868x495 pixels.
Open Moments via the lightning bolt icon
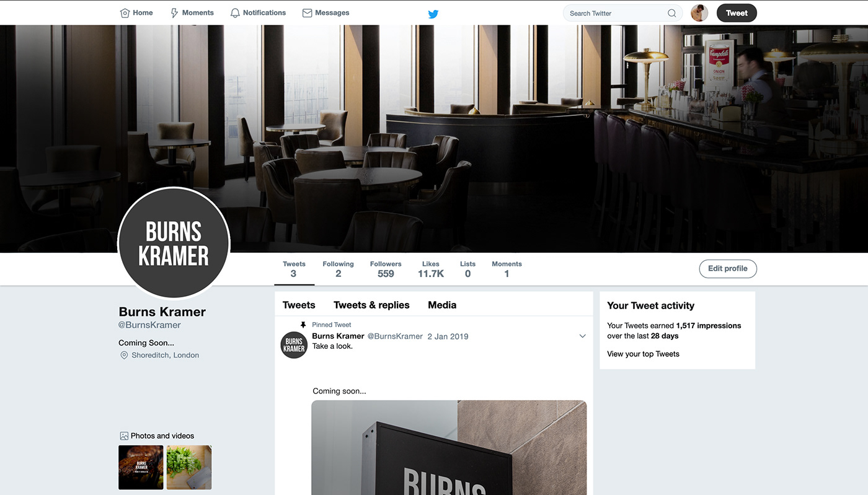coord(174,13)
